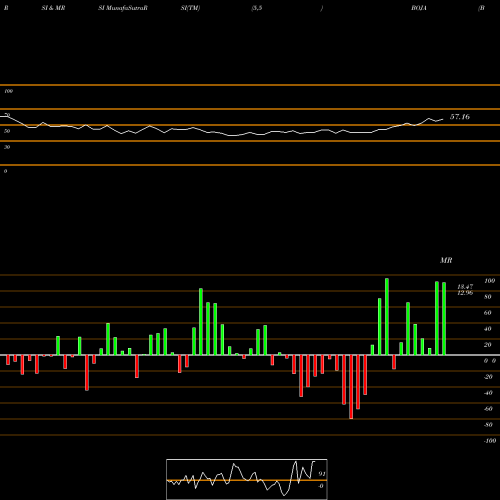Click the BOIA symbol text in header

pos(419,8)
